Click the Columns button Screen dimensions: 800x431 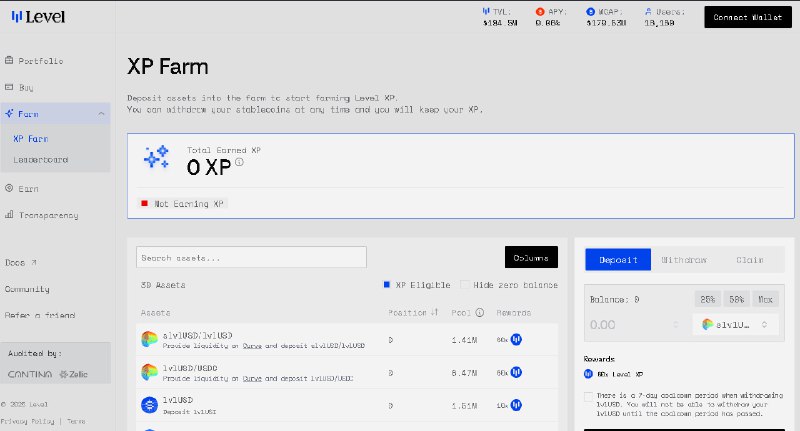(x=531, y=258)
